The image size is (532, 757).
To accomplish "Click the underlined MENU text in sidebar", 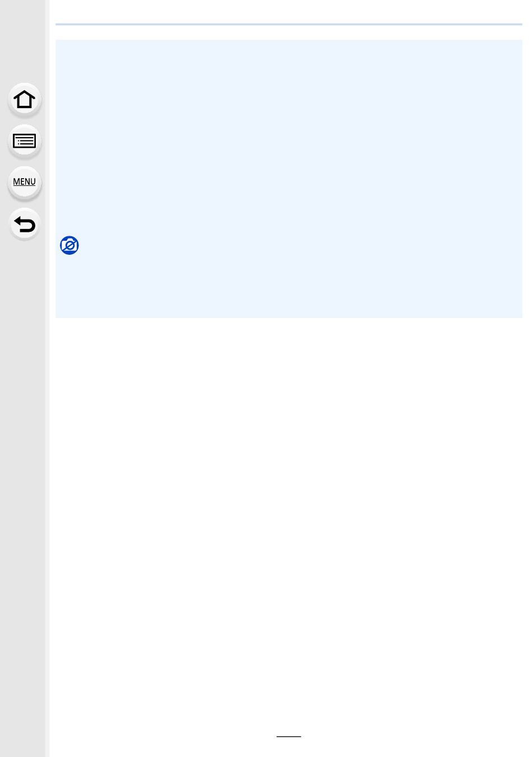I will (x=24, y=182).
